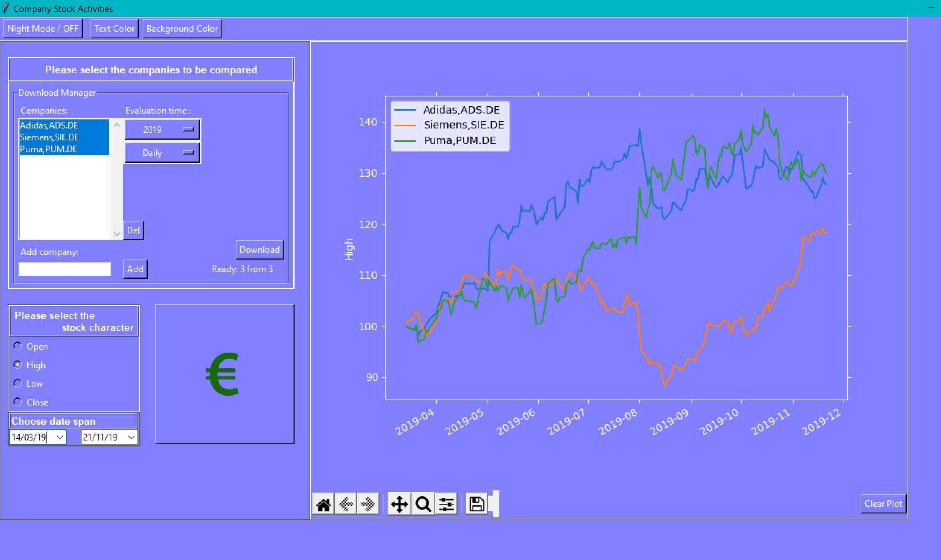Open the Daily interval dropdown

pos(162,153)
